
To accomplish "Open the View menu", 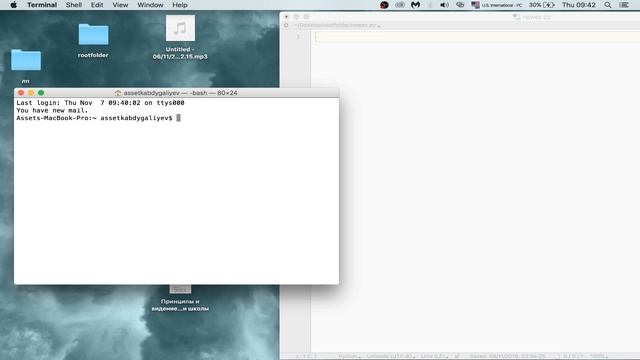I will [x=120, y=5].
